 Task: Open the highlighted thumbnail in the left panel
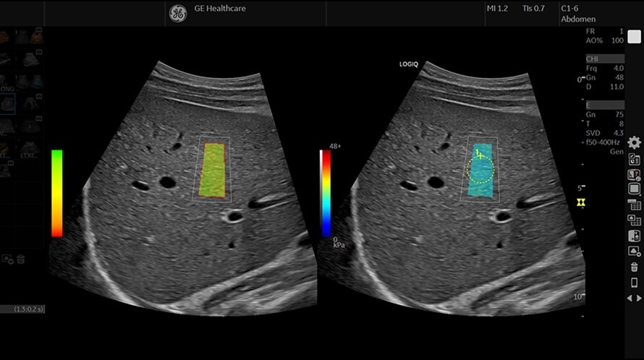click(x=8, y=104)
